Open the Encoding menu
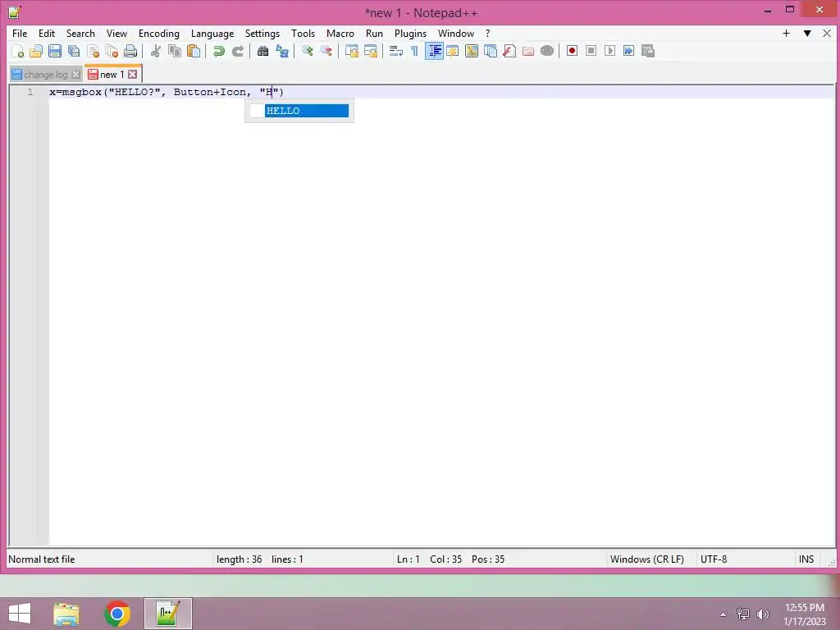Viewport: 840px width, 630px height. point(159,33)
